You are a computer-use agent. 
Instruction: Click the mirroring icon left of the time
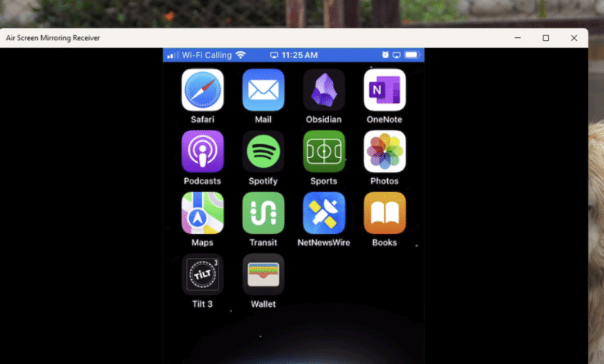point(274,55)
